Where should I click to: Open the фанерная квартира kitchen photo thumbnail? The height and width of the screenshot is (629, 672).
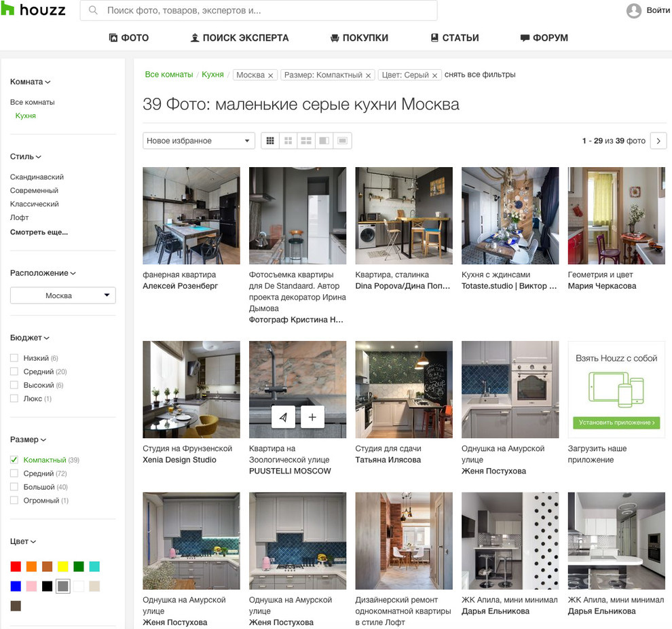point(191,215)
